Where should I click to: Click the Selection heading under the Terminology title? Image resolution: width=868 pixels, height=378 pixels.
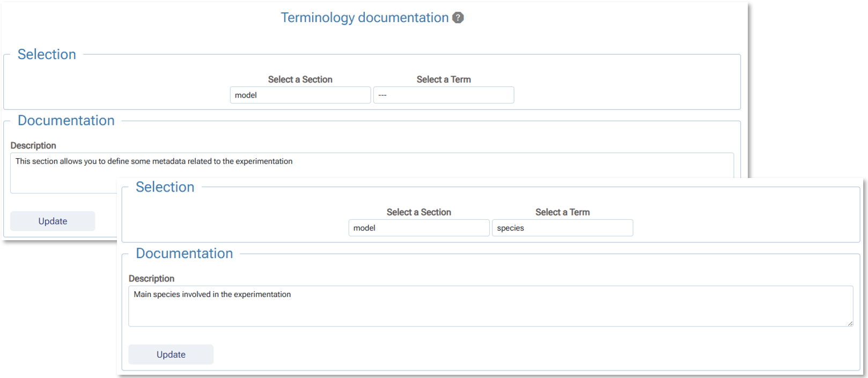click(47, 54)
